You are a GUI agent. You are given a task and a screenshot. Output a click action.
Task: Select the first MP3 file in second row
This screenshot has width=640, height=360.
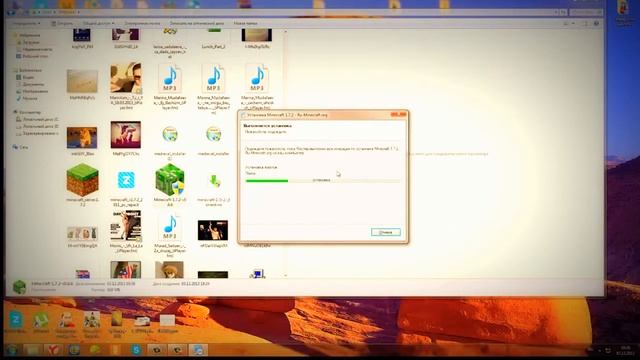170,79
